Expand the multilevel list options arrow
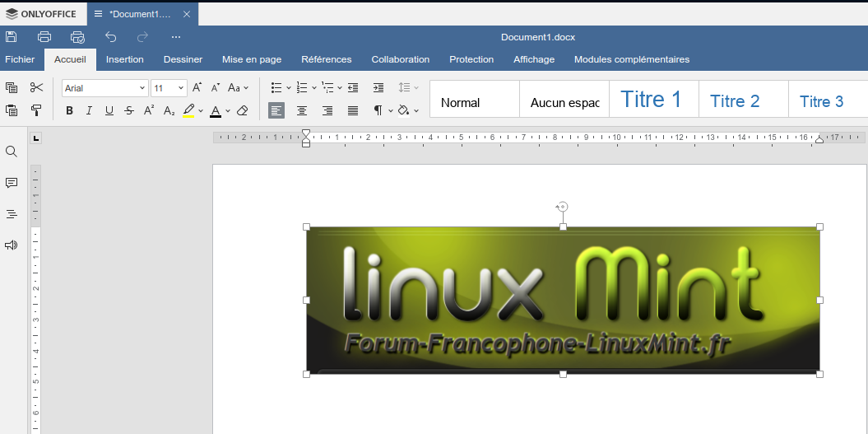The height and width of the screenshot is (434, 868). click(x=339, y=88)
